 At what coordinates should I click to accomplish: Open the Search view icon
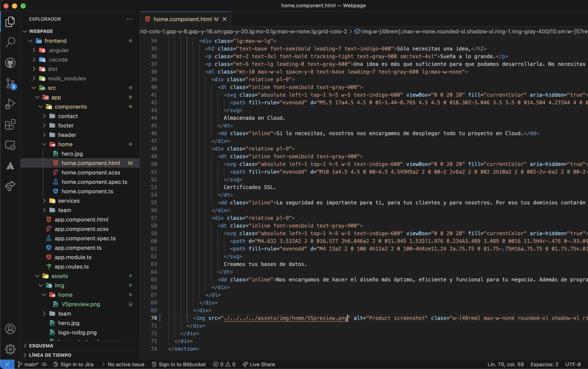10,42
